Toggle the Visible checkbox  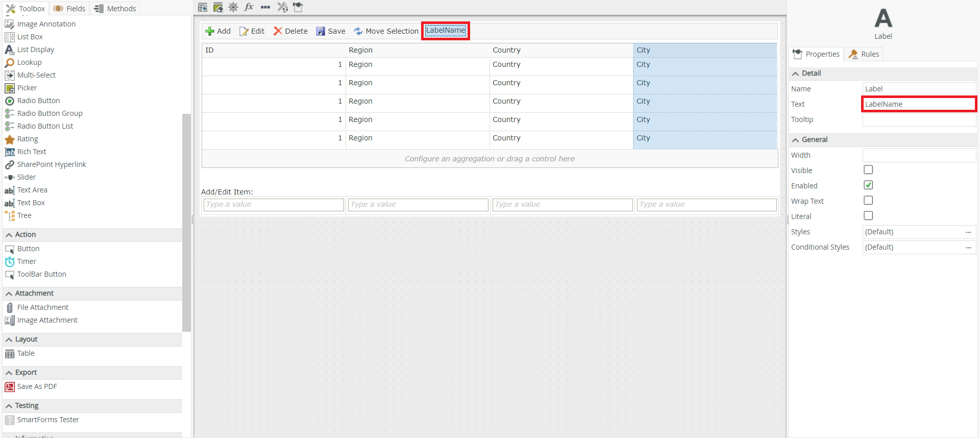(868, 170)
